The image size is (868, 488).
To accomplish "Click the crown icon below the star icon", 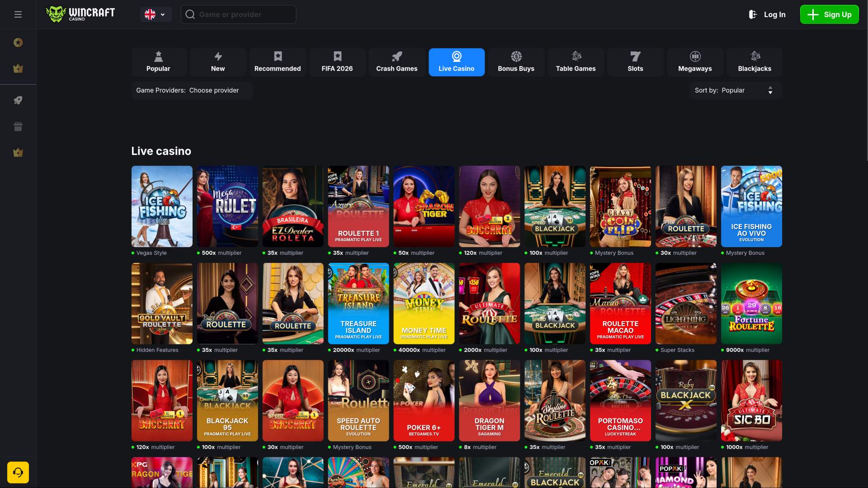I will (18, 69).
